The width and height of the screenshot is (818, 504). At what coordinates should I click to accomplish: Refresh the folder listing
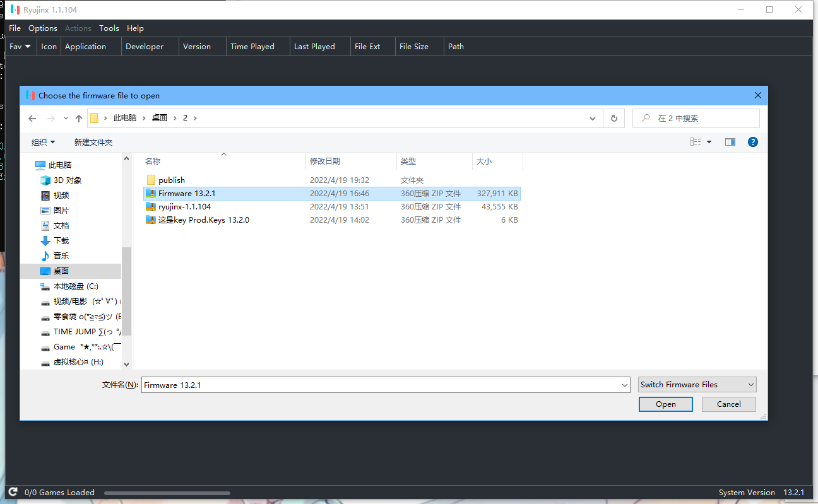point(613,119)
